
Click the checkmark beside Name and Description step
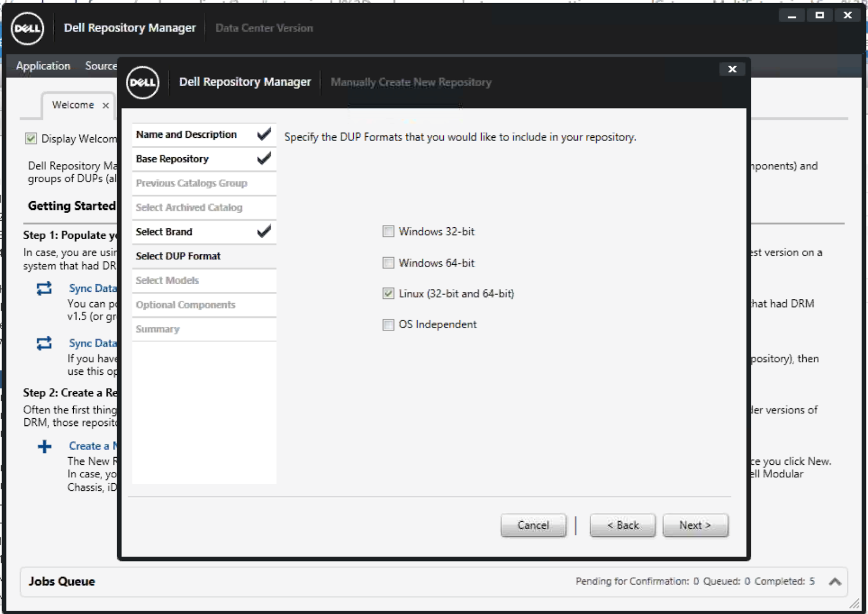click(x=264, y=134)
